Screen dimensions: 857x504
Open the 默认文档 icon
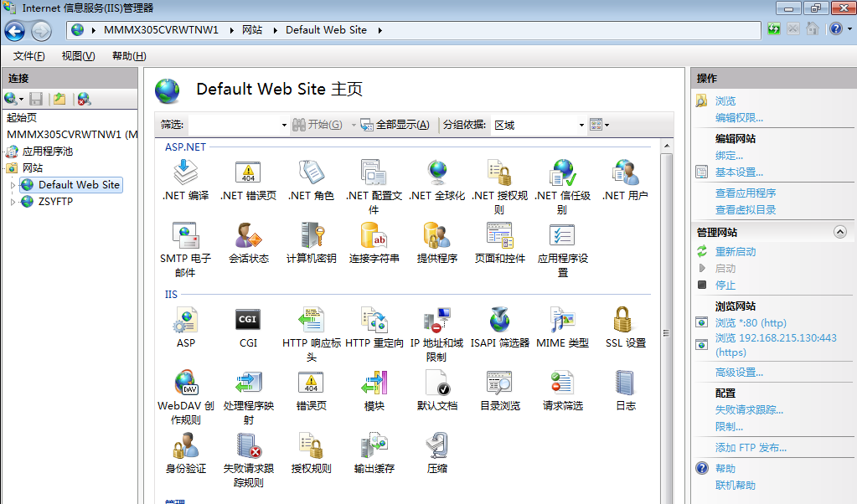436,383
